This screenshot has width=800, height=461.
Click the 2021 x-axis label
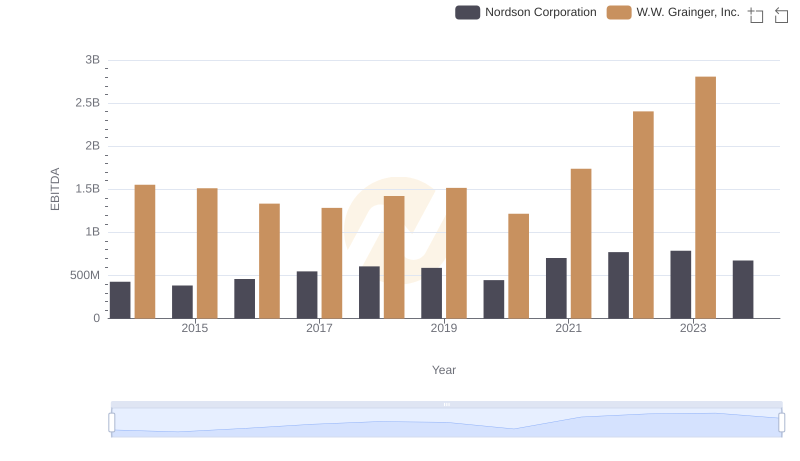(568, 328)
